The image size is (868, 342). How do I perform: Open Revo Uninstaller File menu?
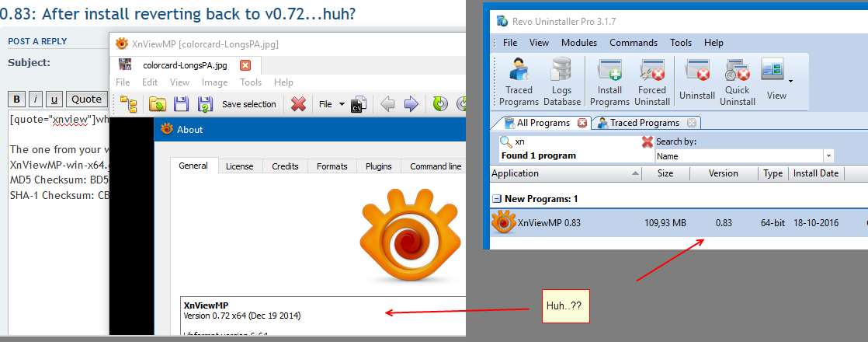click(x=510, y=43)
